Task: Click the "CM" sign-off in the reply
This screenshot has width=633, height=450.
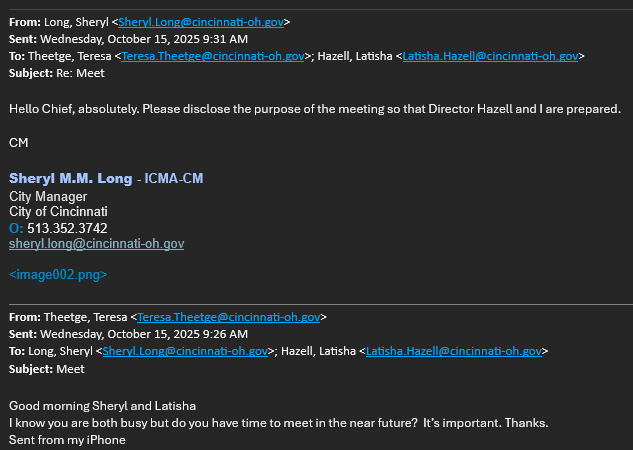Action: click(x=18, y=142)
